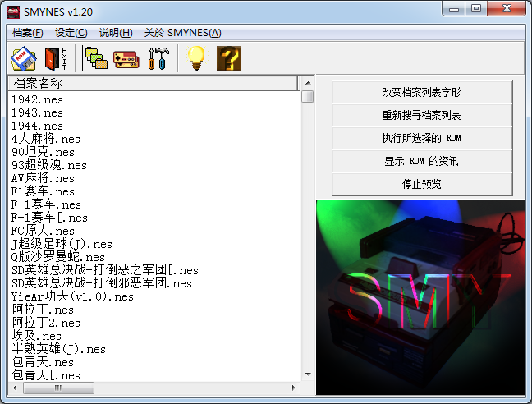Select F1赛车.nes in the list

[x=43, y=191]
